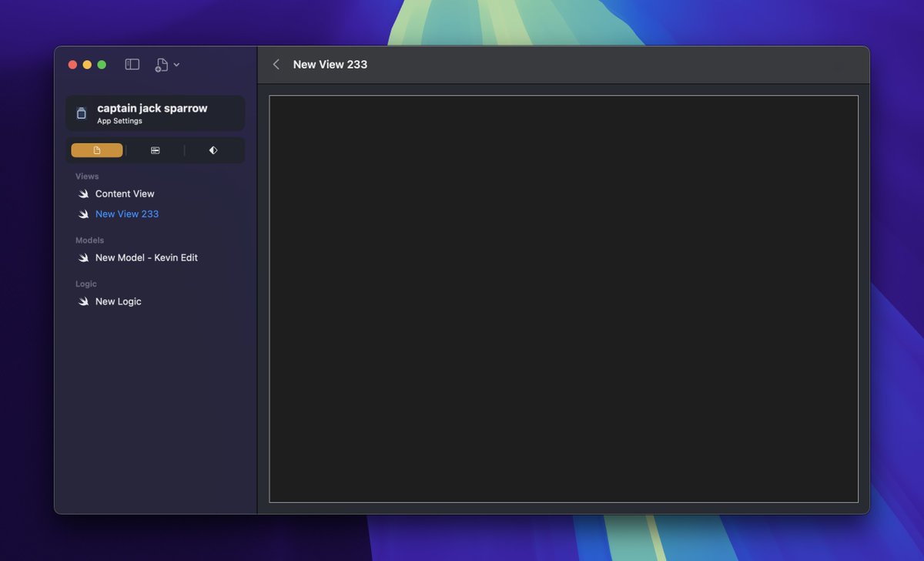Select the files tab in sidebar
Screen dimensions: 924x561
tap(97, 150)
